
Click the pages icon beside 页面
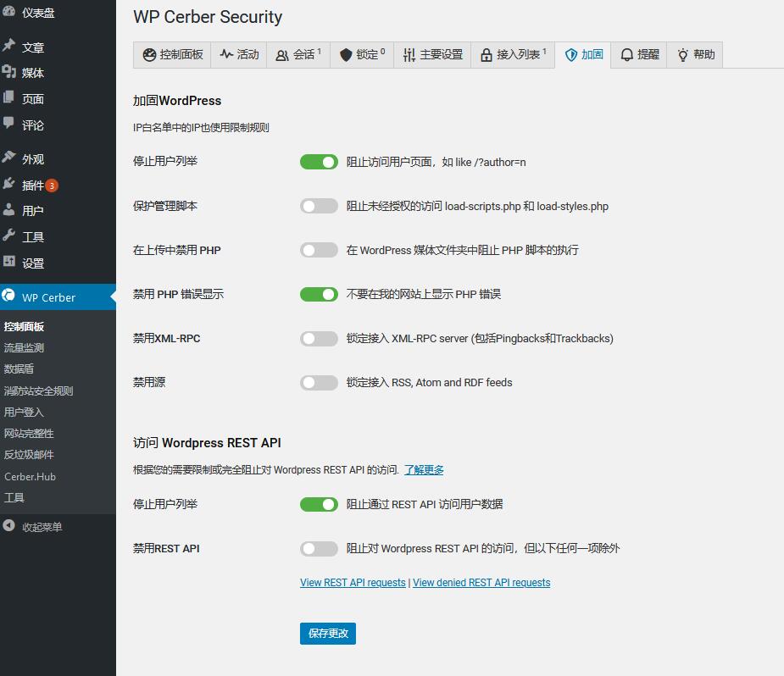click(x=8, y=97)
